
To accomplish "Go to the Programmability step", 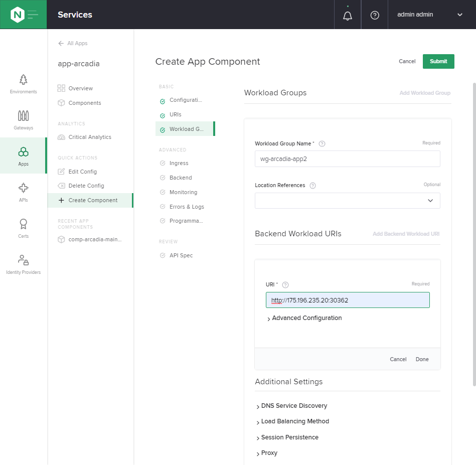I will pyautogui.click(x=185, y=221).
